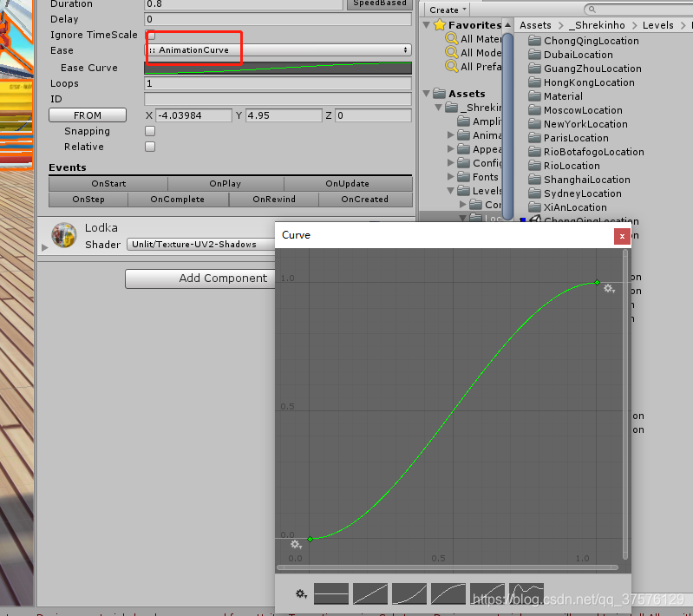Toggle the Ignore TimeScale checkbox
The height and width of the screenshot is (616, 693).
(x=150, y=35)
